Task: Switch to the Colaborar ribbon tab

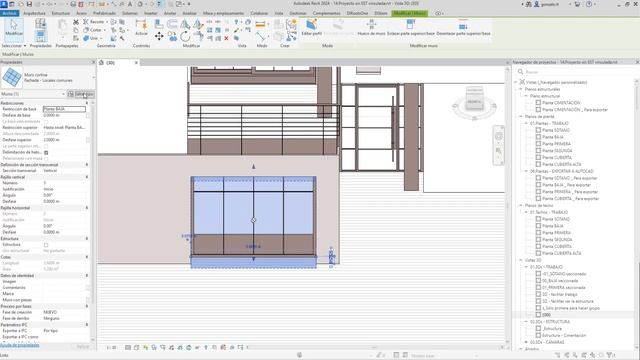Action: tap(259, 13)
